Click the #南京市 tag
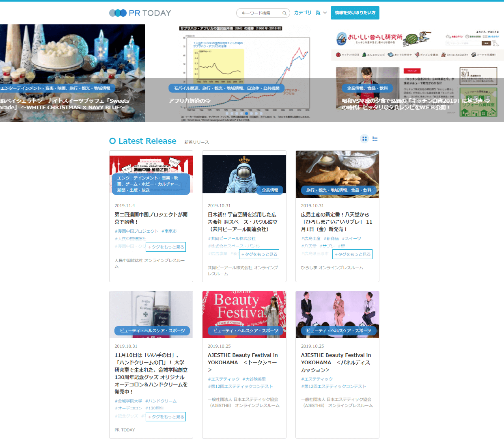The width and height of the screenshot is (504, 441). point(169,231)
